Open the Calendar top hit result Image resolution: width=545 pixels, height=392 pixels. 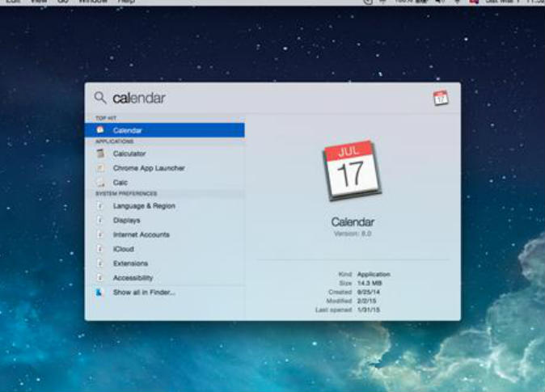[x=128, y=130]
